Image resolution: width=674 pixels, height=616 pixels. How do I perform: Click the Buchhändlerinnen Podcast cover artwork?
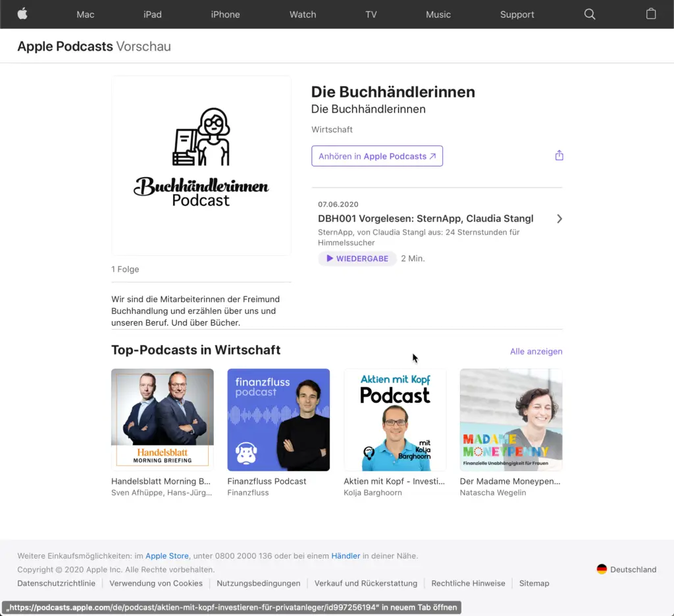201,165
